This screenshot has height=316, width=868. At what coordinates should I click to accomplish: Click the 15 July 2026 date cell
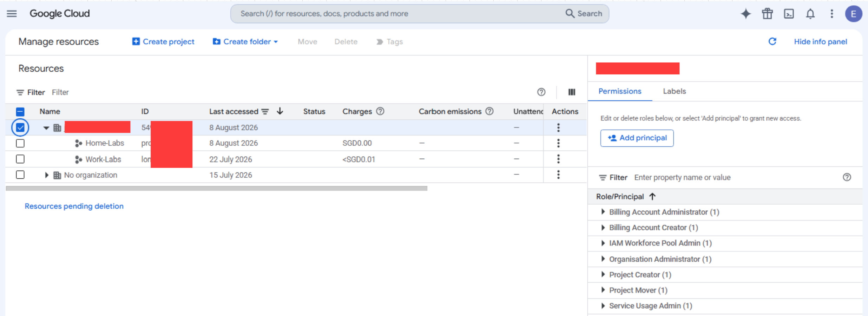tap(231, 175)
